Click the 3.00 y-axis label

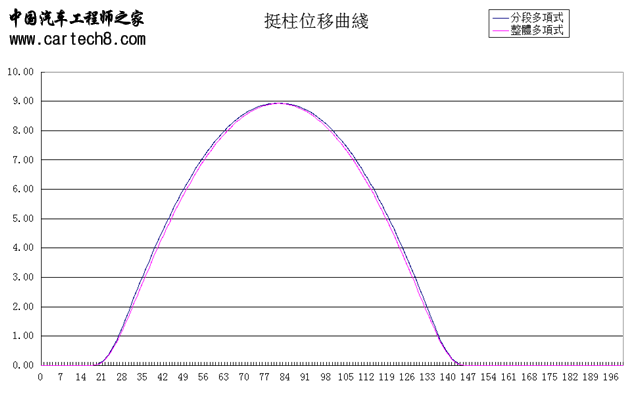(23, 277)
